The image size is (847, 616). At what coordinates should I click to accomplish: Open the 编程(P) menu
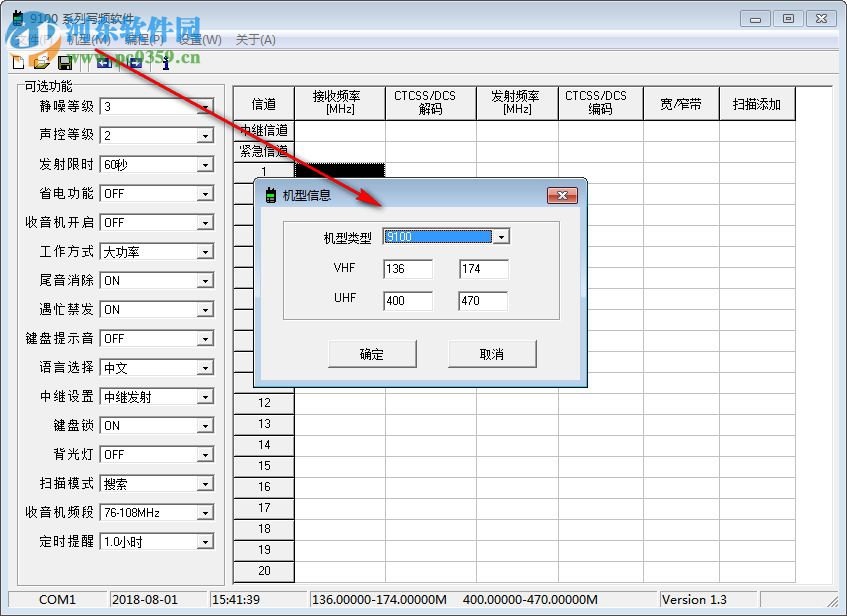[x=144, y=39]
